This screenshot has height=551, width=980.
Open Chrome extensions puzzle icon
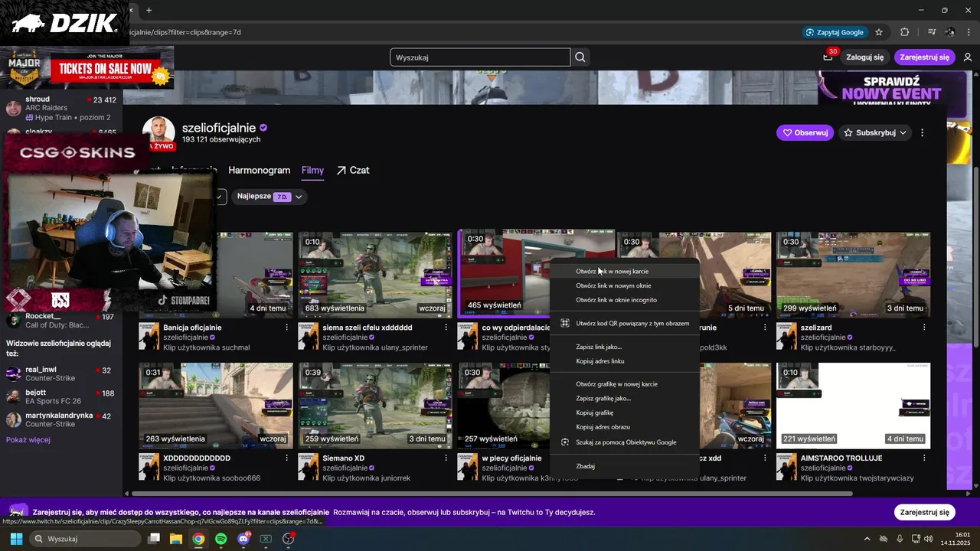pos(905,32)
